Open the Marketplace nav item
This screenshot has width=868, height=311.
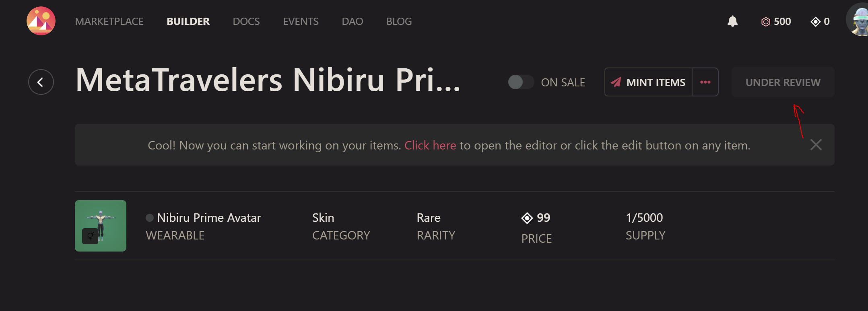[x=109, y=21]
